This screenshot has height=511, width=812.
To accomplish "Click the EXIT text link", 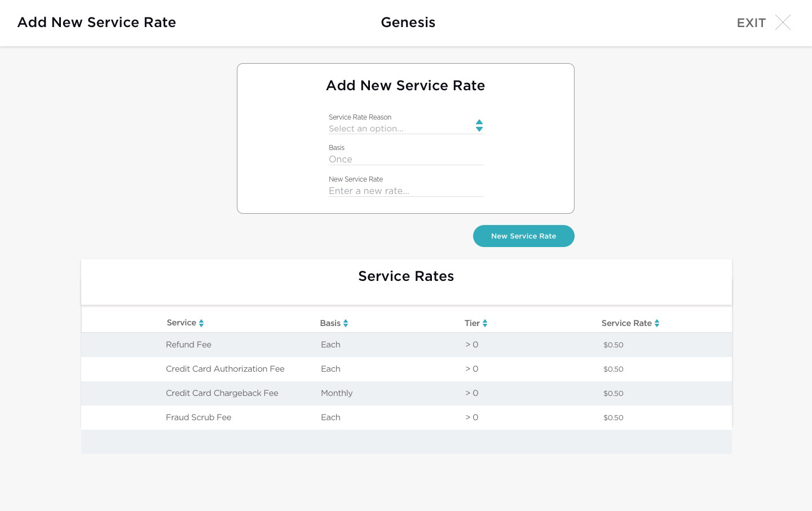I will pyautogui.click(x=751, y=23).
